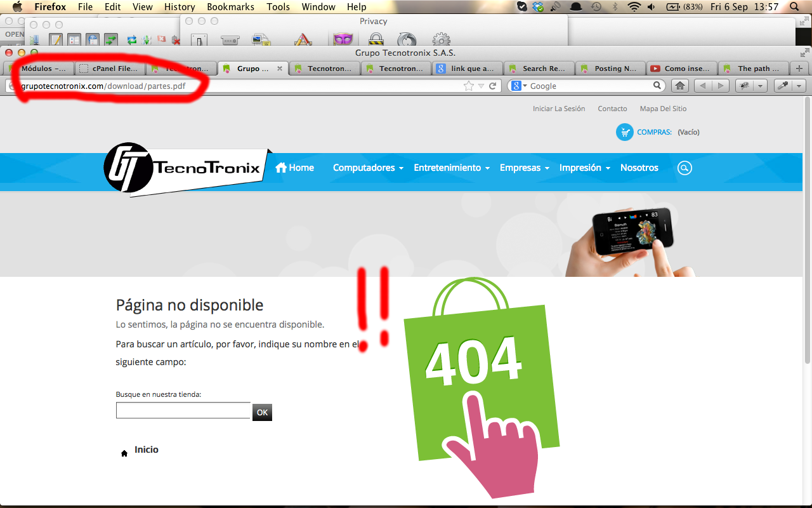Open the Google search engine chooser
This screenshot has width=812, height=508.
pos(520,86)
